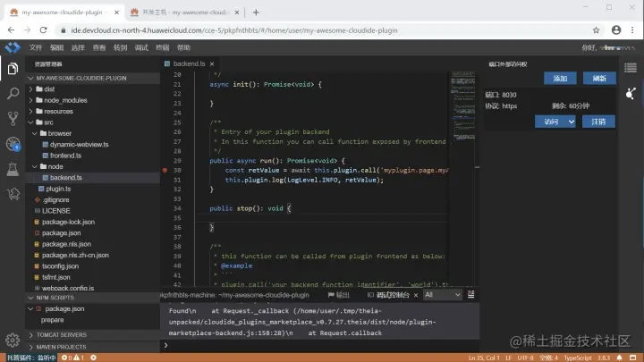This screenshot has width=644, height=362.
Task: Bookmark this page with the star icon
Action: 596,30
